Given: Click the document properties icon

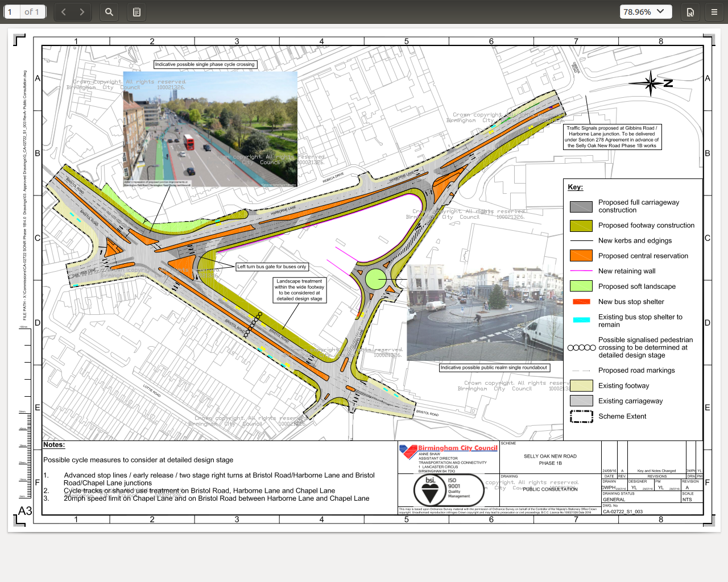Looking at the screenshot, I should (690, 11).
